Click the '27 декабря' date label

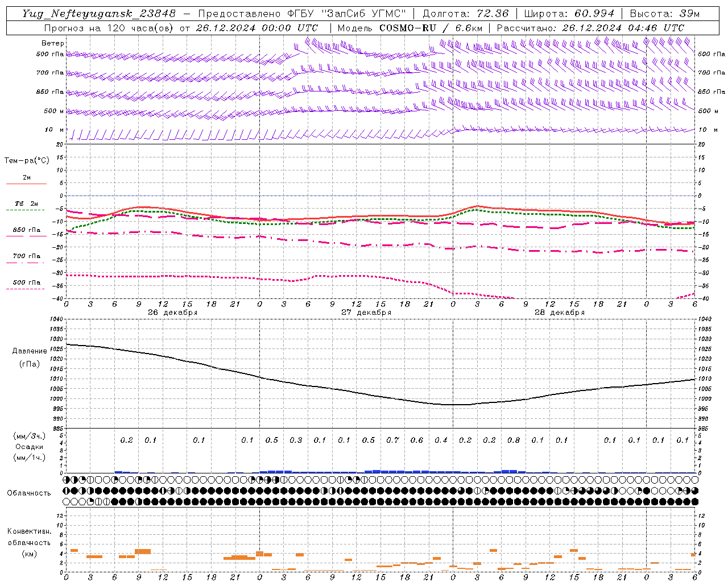pos(366,313)
